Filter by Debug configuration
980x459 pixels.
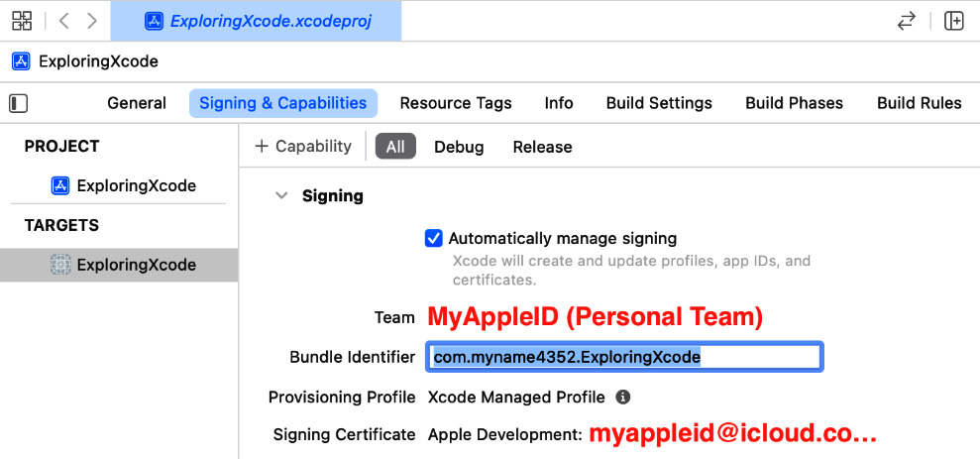pyautogui.click(x=459, y=147)
